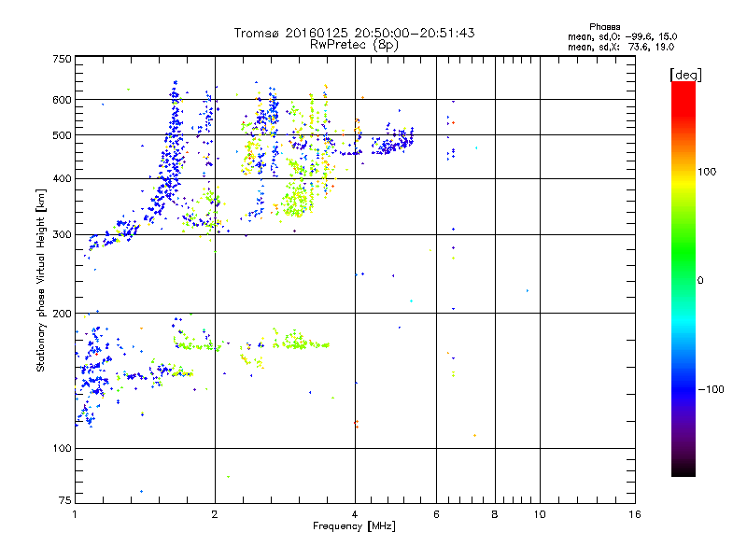Select the 'Phases' header text
This screenshot has width=747, height=560.
click(x=604, y=27)
